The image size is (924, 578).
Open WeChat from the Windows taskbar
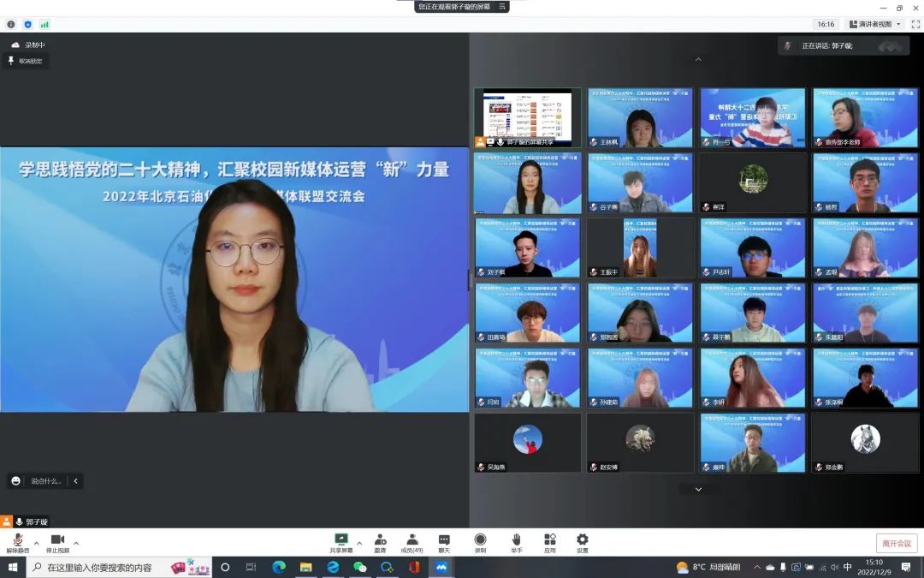point(360,567)
